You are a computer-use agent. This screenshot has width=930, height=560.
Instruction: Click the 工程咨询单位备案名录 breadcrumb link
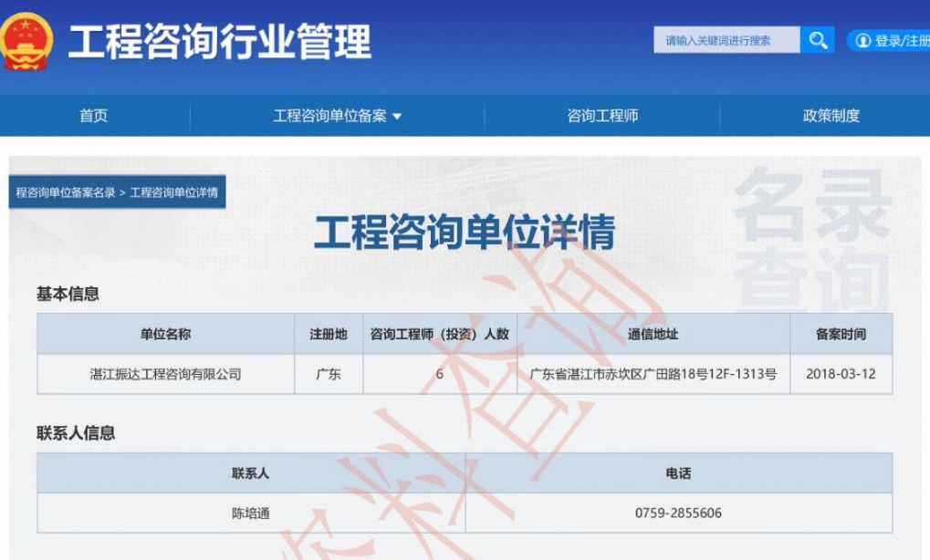[65, 192]
